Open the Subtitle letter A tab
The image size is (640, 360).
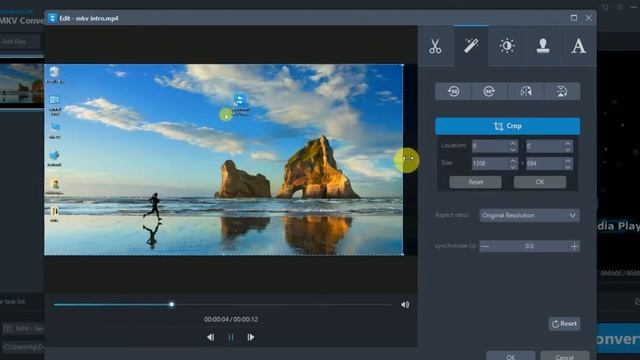point(578,46)
